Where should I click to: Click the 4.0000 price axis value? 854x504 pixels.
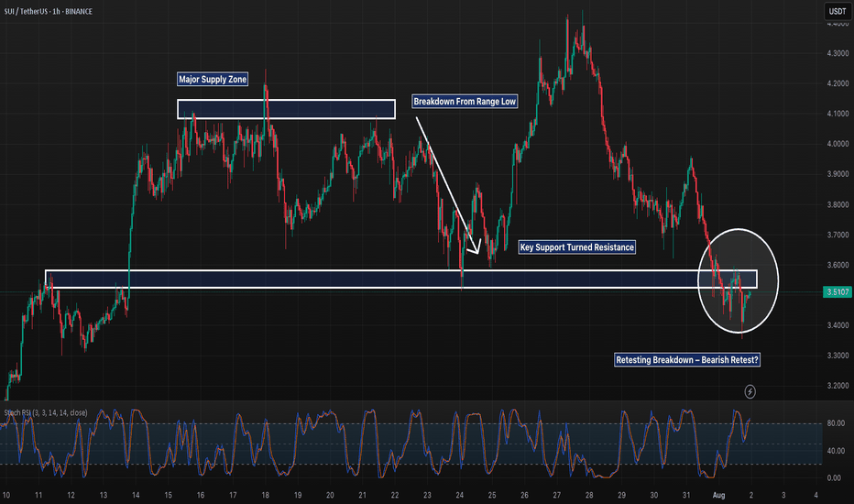(x=838, y=144)
